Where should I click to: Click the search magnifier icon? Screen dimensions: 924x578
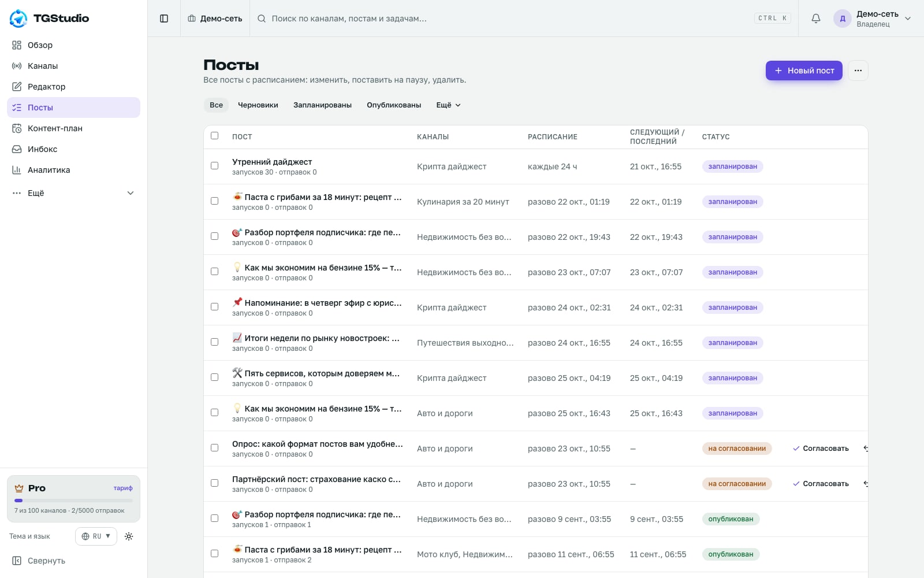click(262, 18)
